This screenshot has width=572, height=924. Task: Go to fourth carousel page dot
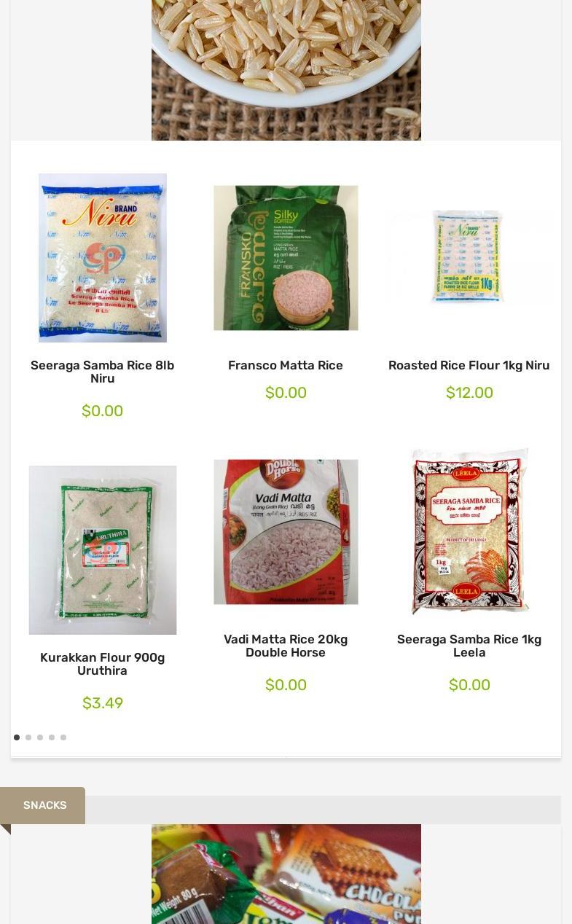[x=52, y=737]
